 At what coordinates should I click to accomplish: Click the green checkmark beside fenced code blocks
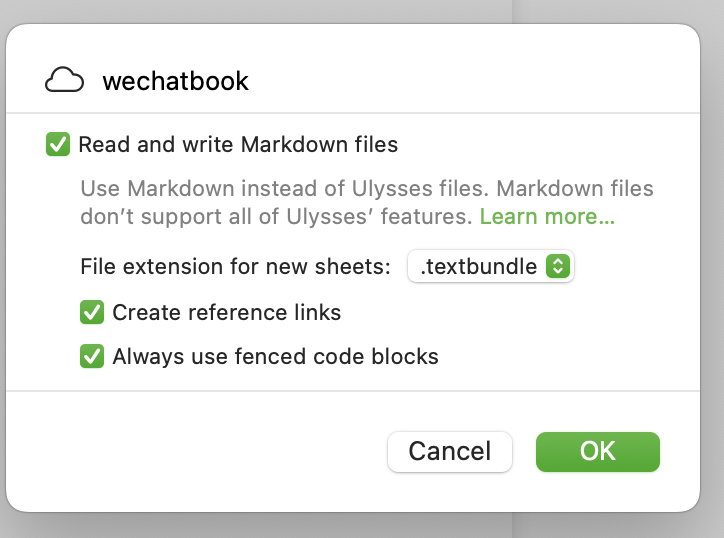pos(92,356)
